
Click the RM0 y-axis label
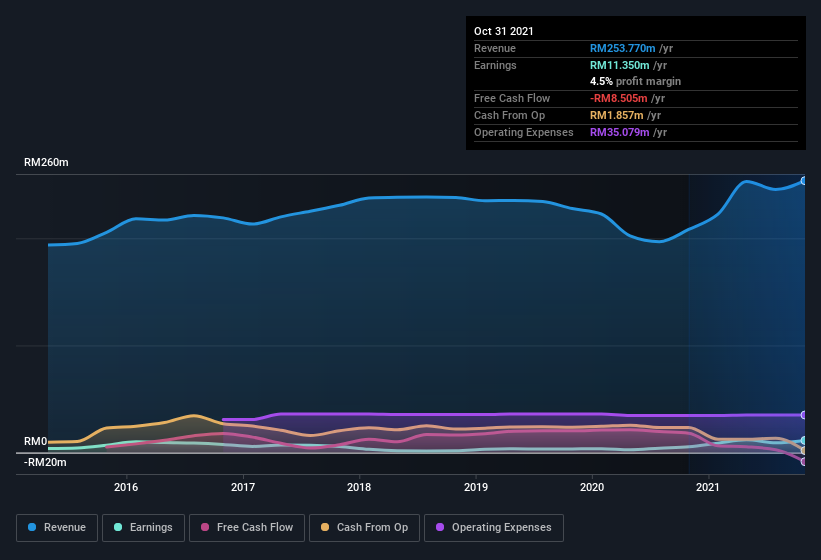tap(36, 441)
